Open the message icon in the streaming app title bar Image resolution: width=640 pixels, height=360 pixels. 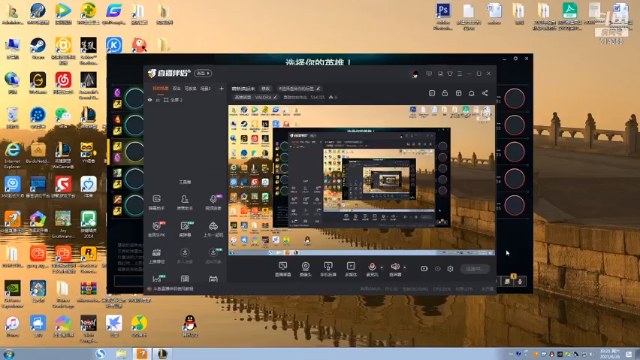coord(429,74)
